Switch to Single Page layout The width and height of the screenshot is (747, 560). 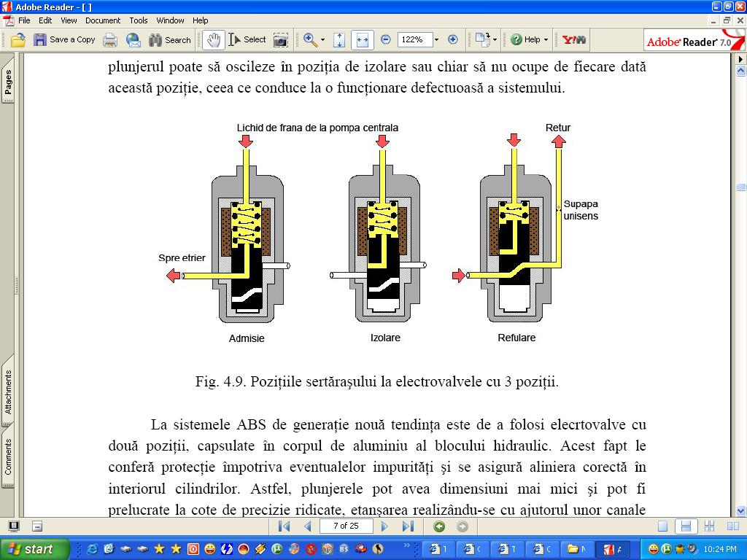[662, 526]
